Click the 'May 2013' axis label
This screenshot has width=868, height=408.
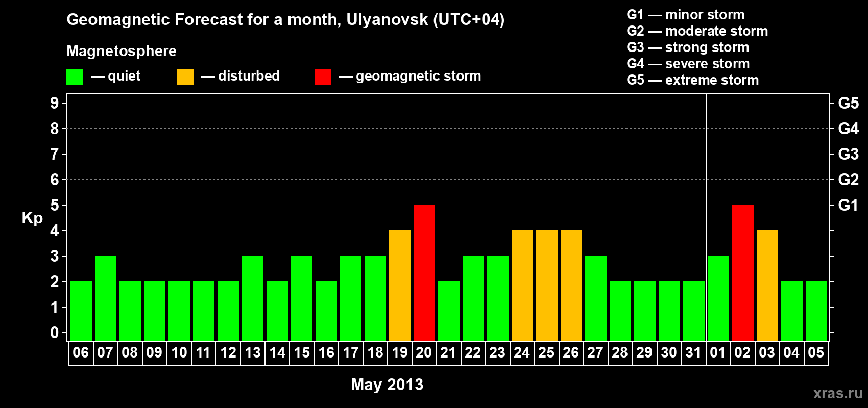pyautogui.click(x=387, y=385)
